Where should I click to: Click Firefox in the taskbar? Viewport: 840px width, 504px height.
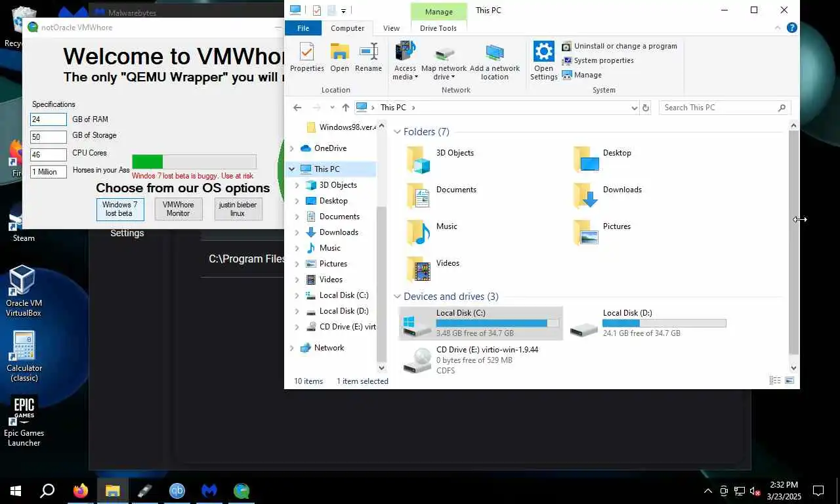click(x=81, y=490)
